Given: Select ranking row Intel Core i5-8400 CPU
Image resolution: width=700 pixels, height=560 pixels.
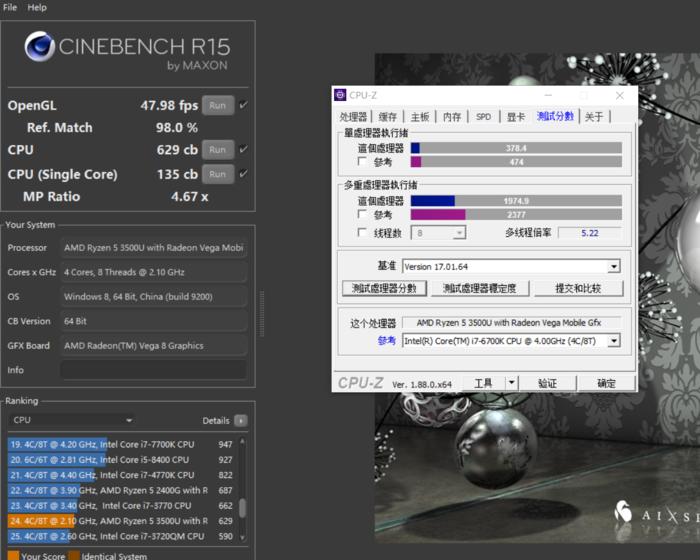Looking at the screenshot, I should pyautogui.click(x=121, y=460).
